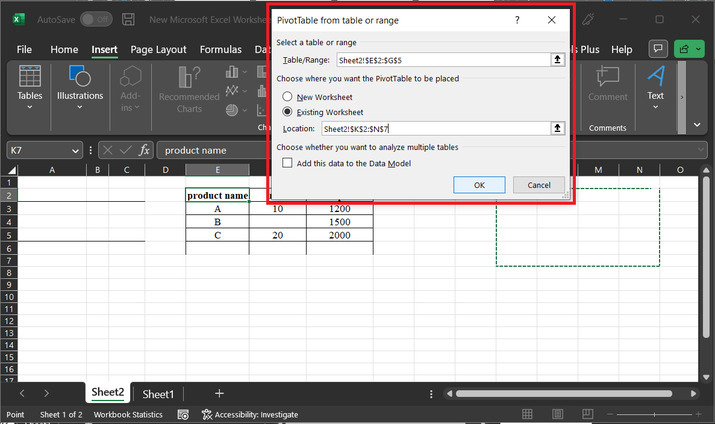Insert a line or area chart

click(236, 91)
